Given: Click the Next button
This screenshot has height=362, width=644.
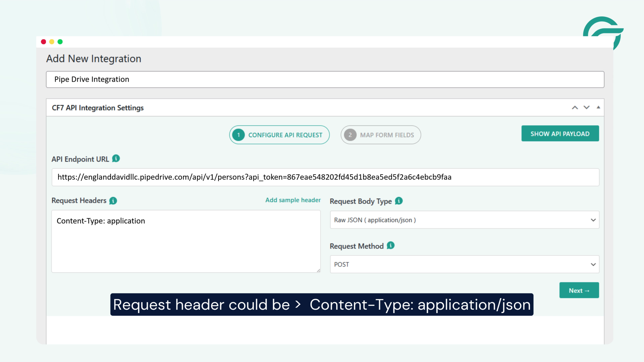Looking at the screenshot, I should pos(579,290).
